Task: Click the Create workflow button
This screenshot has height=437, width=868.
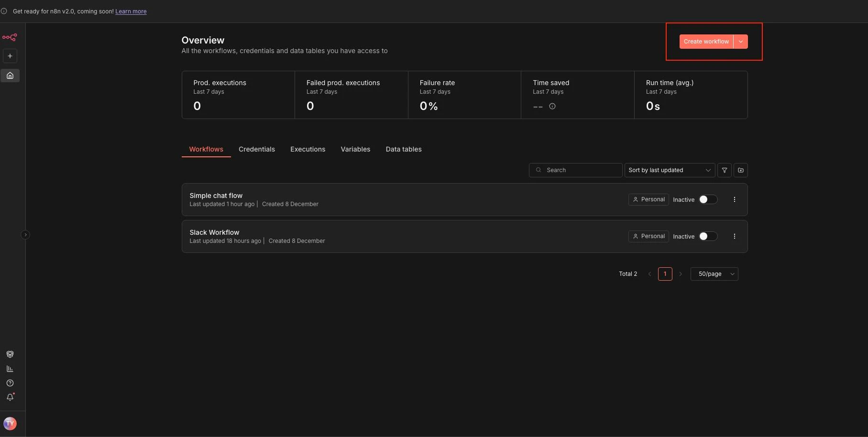Action: click(706, 42)
